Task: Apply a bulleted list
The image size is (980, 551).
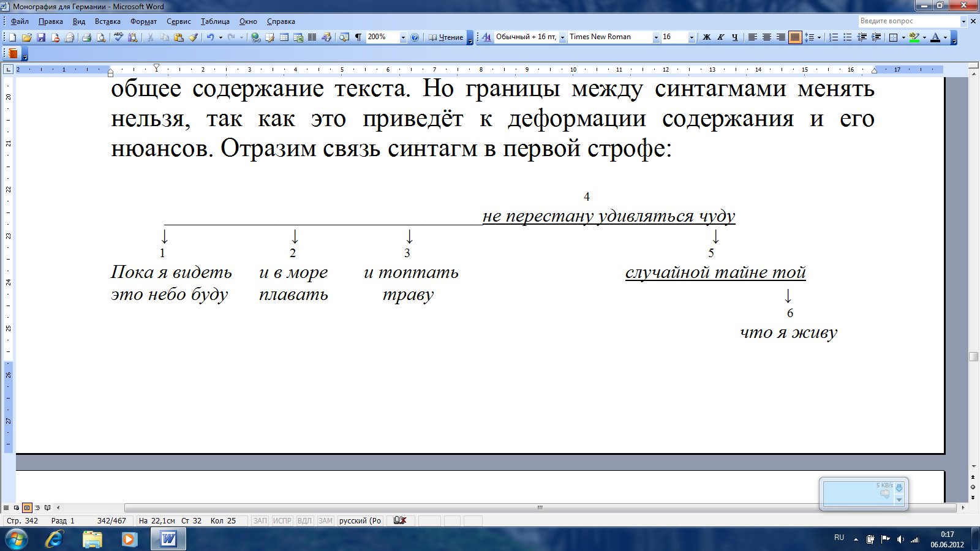Action: [x=848, y=37]
